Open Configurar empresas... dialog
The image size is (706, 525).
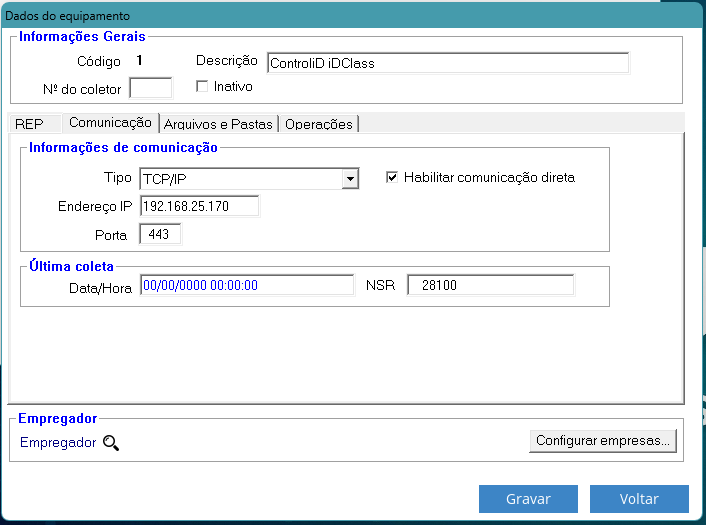click(603, 440)
